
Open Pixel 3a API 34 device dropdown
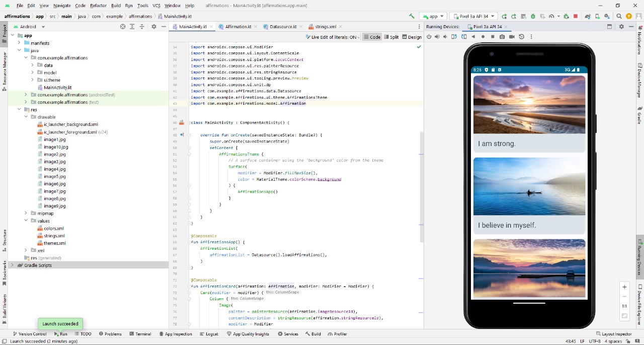coord(473,16)
